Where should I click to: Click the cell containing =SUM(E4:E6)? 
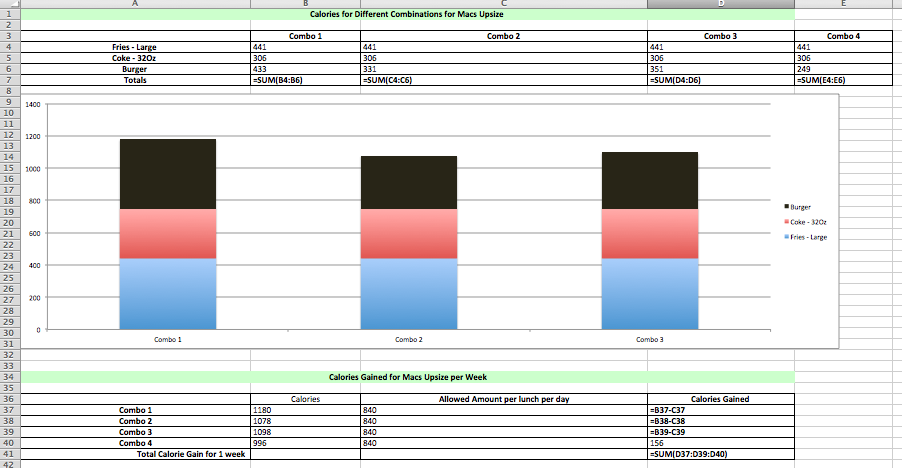(x=843, y=80)
